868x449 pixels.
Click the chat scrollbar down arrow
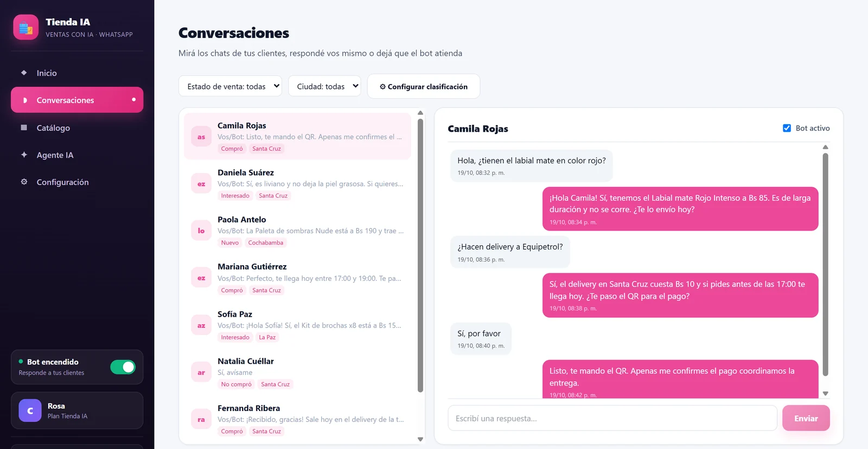(825, 394)
